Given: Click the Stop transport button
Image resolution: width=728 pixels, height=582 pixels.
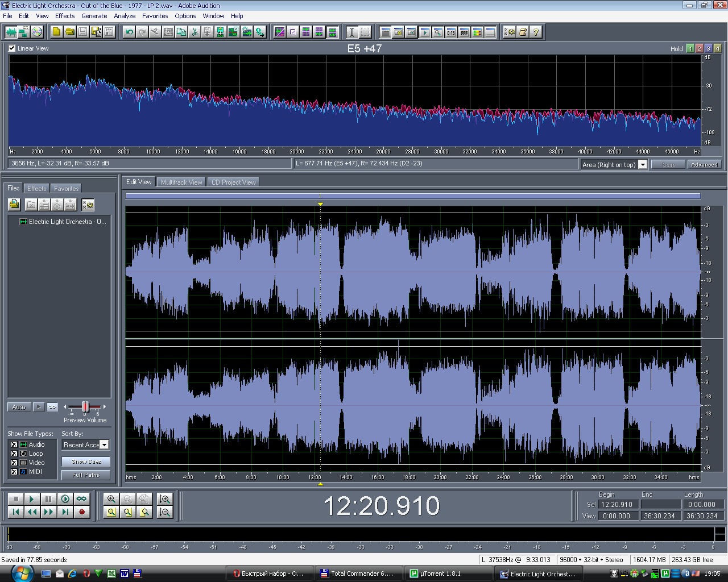Looking at the screenshot, I should tap(15, 499).
